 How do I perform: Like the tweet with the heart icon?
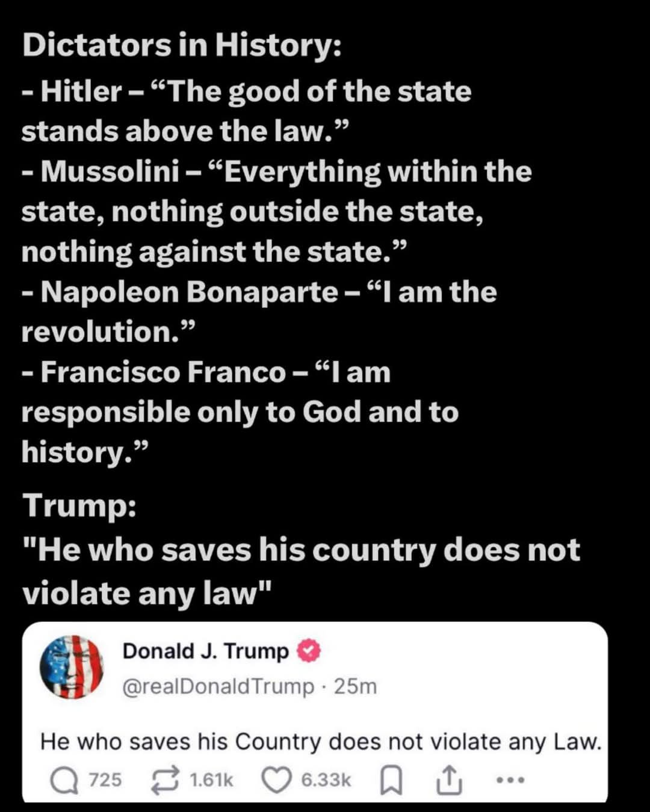[277, 780]
